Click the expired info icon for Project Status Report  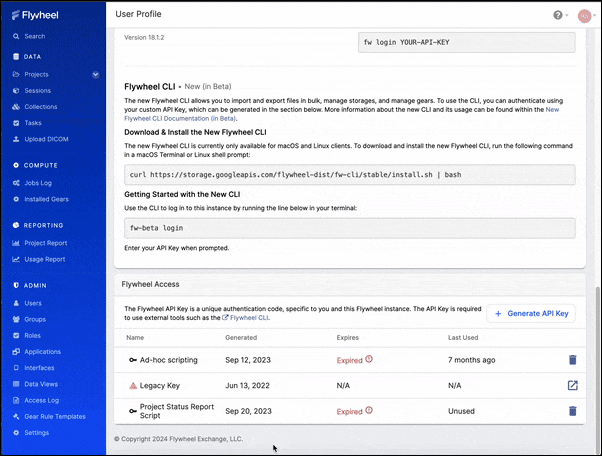[369, 410]
